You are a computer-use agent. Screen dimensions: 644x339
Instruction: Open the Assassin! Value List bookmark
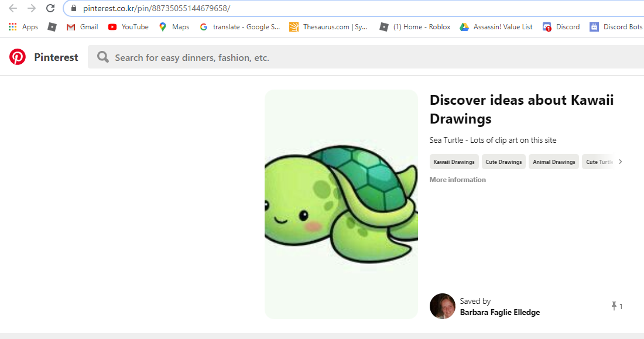496,27
